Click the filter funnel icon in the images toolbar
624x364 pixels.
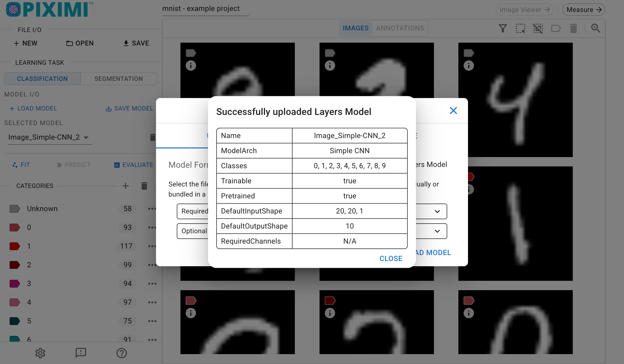503,28
